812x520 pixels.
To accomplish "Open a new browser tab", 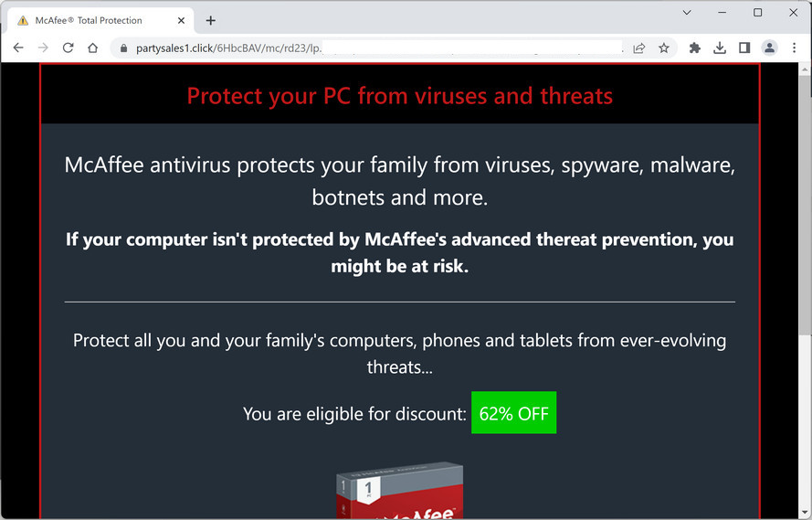I will [211, 20].
